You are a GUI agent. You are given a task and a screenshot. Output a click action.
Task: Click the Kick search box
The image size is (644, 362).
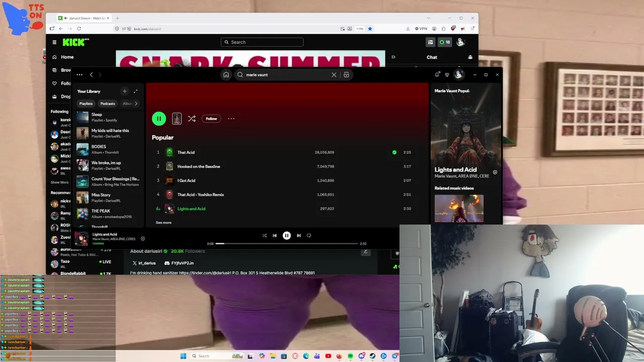262,42
